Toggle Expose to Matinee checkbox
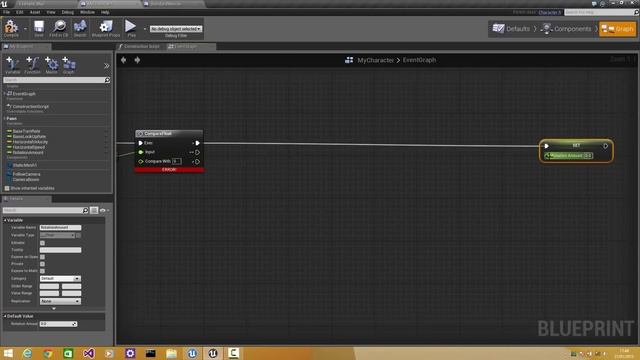The image size is (640, 360). [42, 271]
